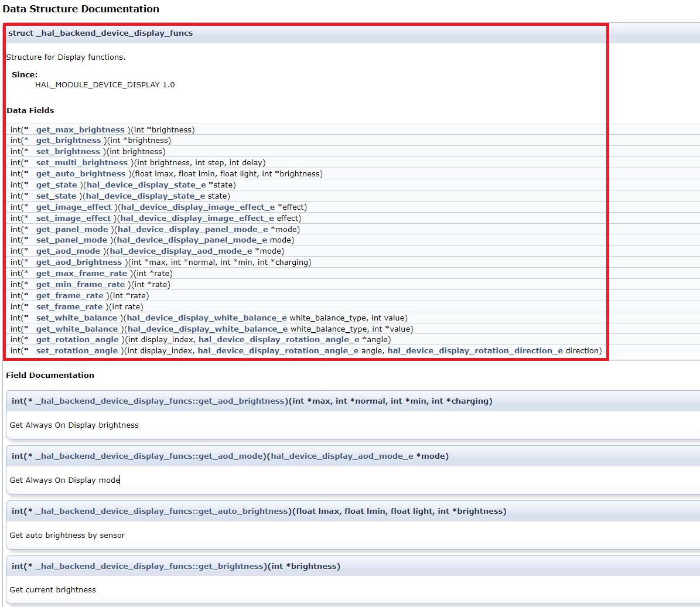The height and width of the screenshot is (607, 700).
Task: Follow the set_brightness link
Action: pyautogui.click(x=69, y=151)
